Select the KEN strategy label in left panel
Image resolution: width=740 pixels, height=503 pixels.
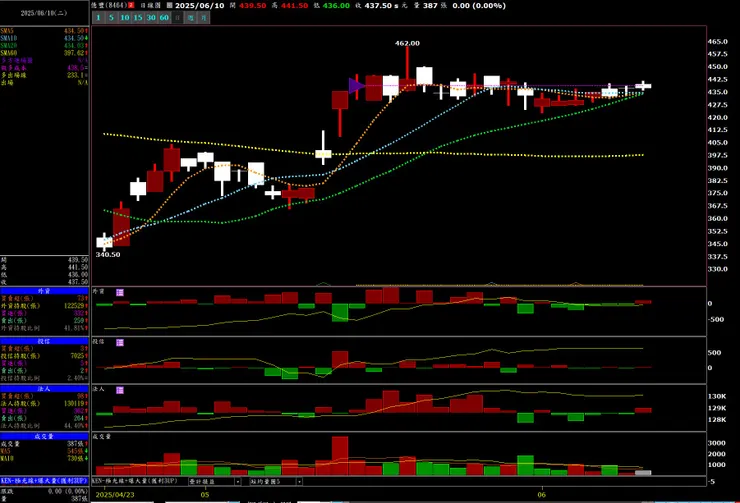click(x=44, y=481)
